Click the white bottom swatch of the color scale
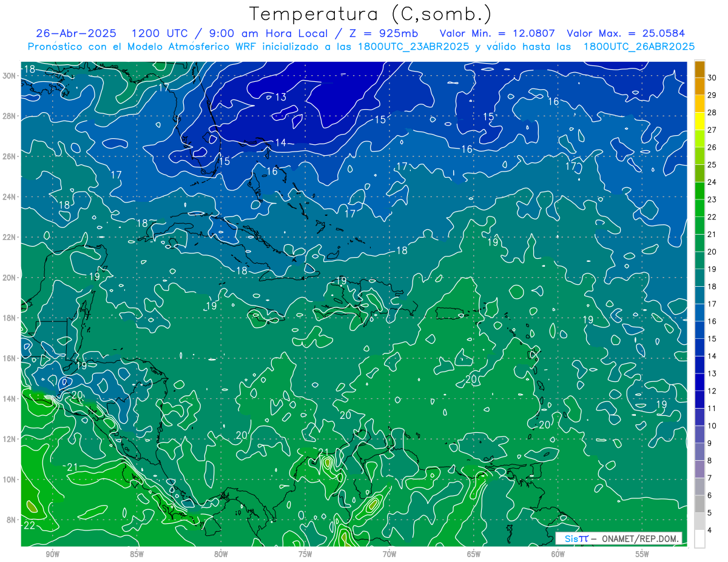This screenshot has width=728, height=562. 699,539
